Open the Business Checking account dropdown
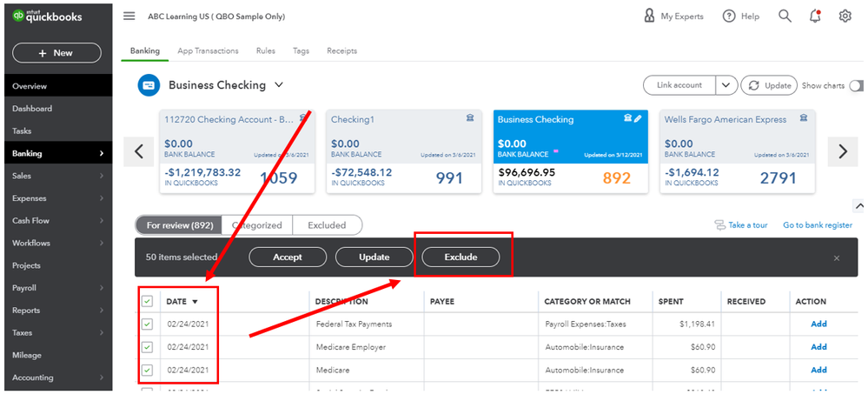The height and width of the screenshot is (401, 868). [279, 85]
